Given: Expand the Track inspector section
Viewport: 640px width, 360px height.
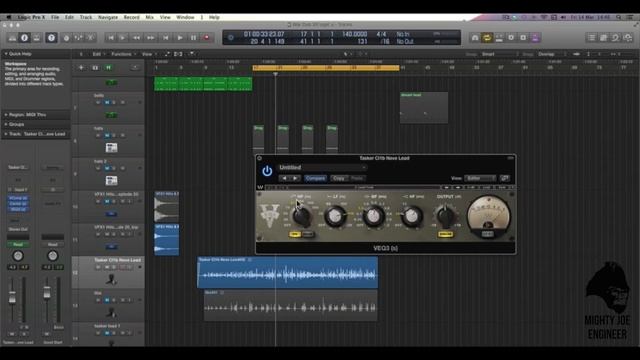Looking at the screenshot, I should (6, 134).
